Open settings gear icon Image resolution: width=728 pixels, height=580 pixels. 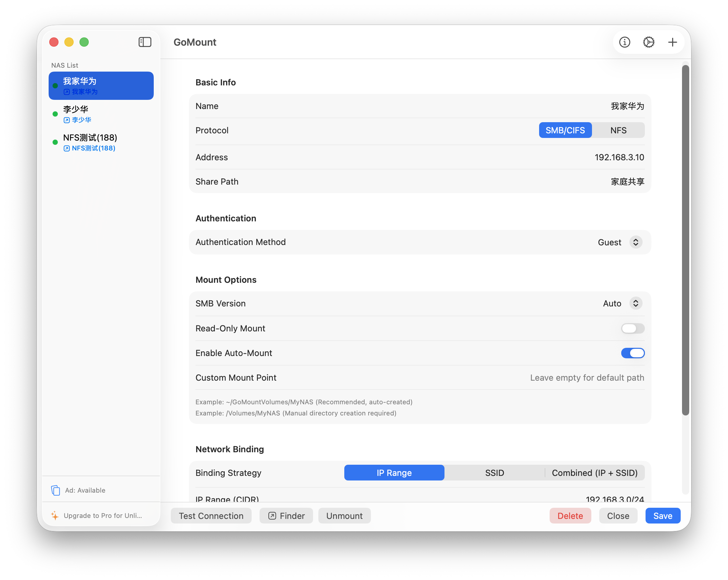click(x=648, y=42)
